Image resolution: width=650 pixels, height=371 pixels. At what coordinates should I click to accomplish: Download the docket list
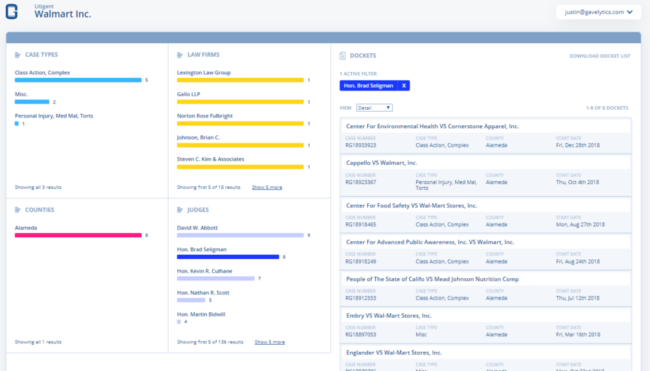tap(599, 56)
